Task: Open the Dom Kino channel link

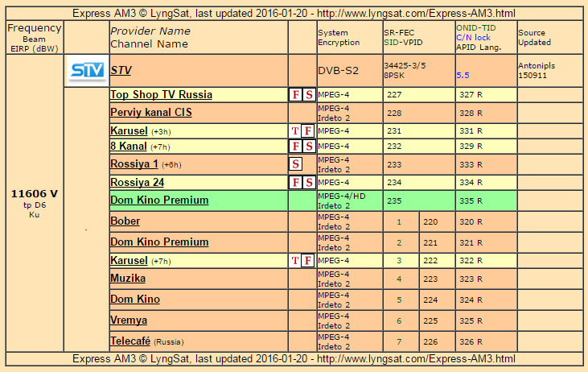Action: (135, 300)
